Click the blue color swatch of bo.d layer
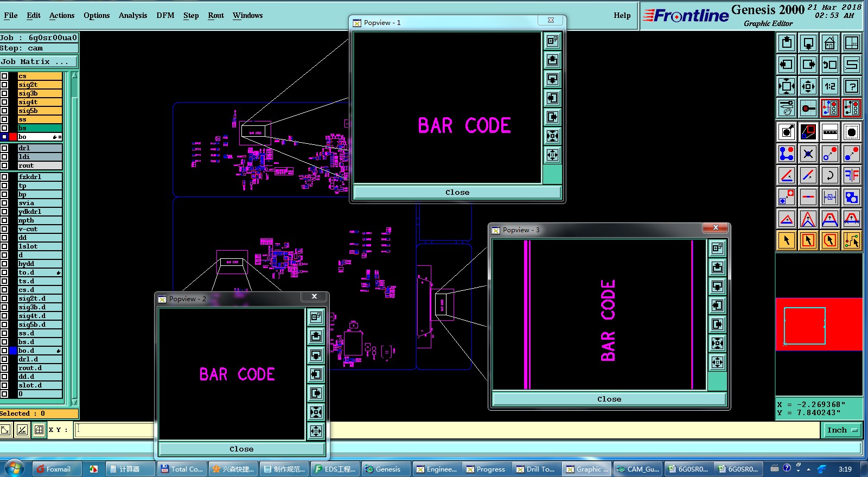 13,351
